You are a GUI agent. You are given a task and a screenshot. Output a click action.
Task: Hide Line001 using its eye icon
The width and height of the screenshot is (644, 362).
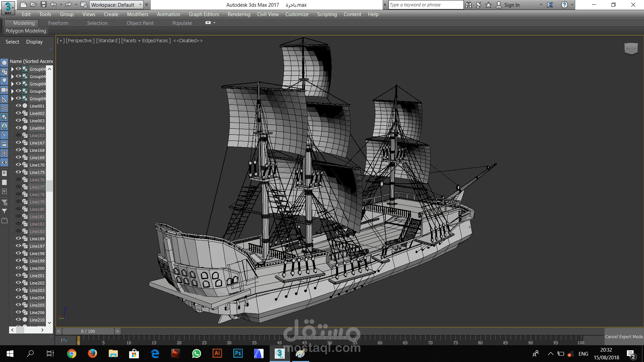point(18,106)
